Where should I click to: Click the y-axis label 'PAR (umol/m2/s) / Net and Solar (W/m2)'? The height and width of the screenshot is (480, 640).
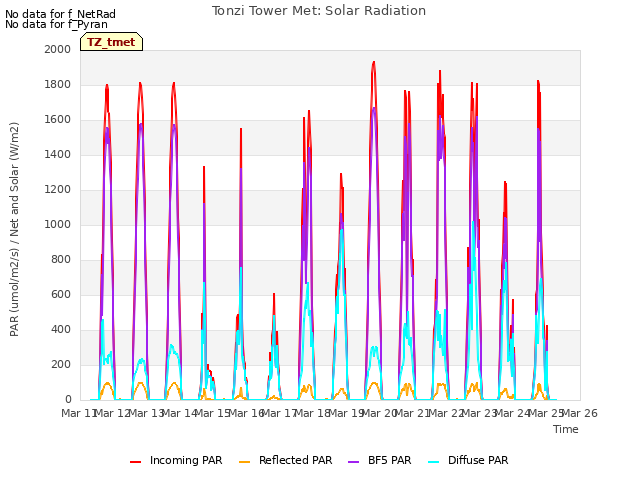pyautogui.click(x=14, y=229)
